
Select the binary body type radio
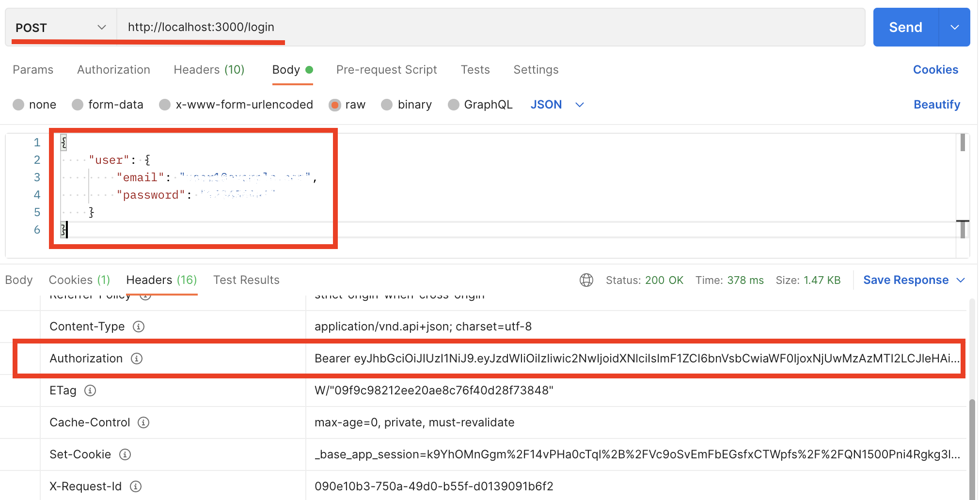pos(387,105)
